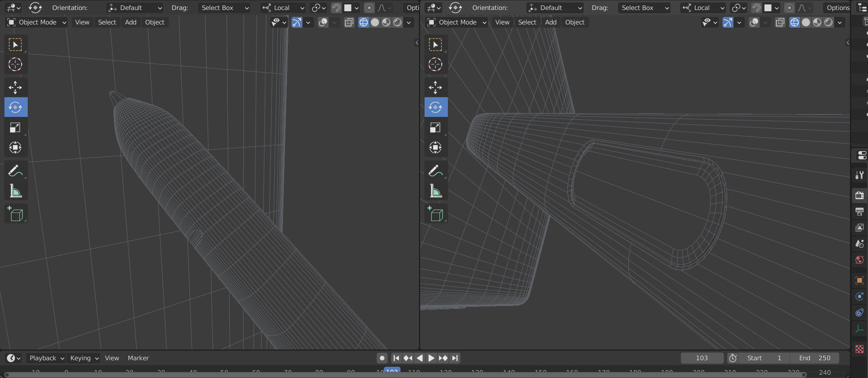Enable auto keying record button
This screenshot has height=378, width=868.
coord(382,358)
